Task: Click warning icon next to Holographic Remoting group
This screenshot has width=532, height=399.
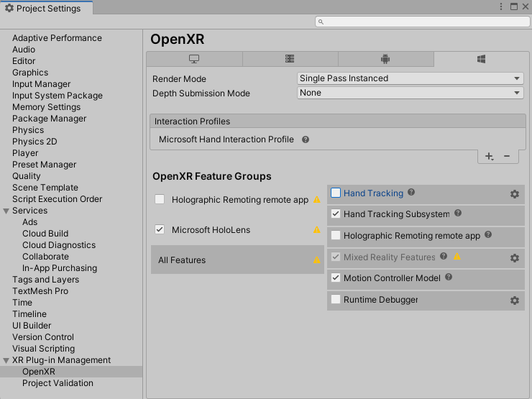Action: (x=317, y=200)
